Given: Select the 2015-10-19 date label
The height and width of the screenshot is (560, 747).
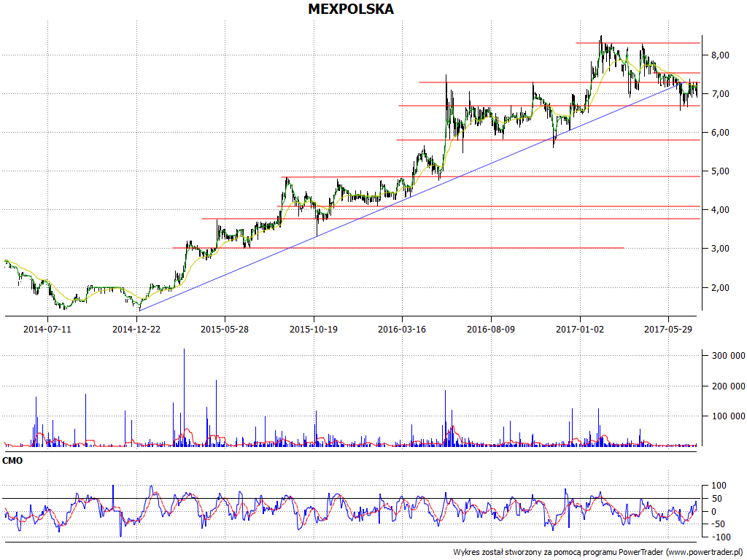Looking at the screenshot, I should pyautogui.click(x=314, y=329).
